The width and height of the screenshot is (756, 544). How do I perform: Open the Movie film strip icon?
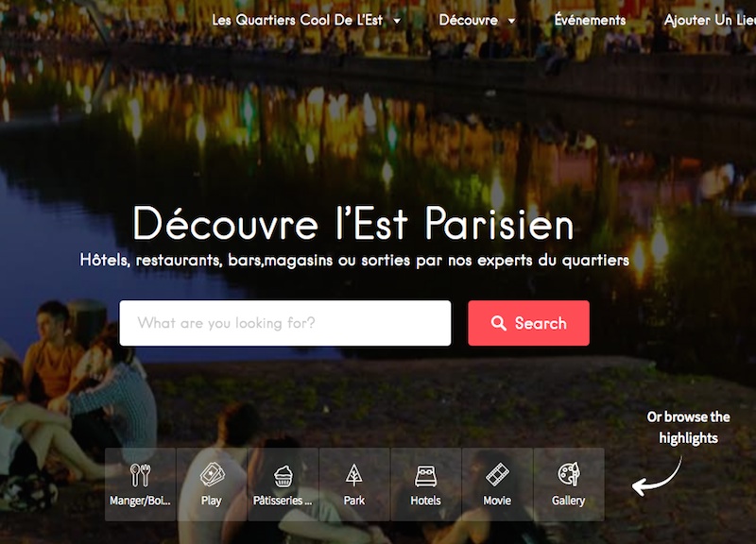pos(497,475)
